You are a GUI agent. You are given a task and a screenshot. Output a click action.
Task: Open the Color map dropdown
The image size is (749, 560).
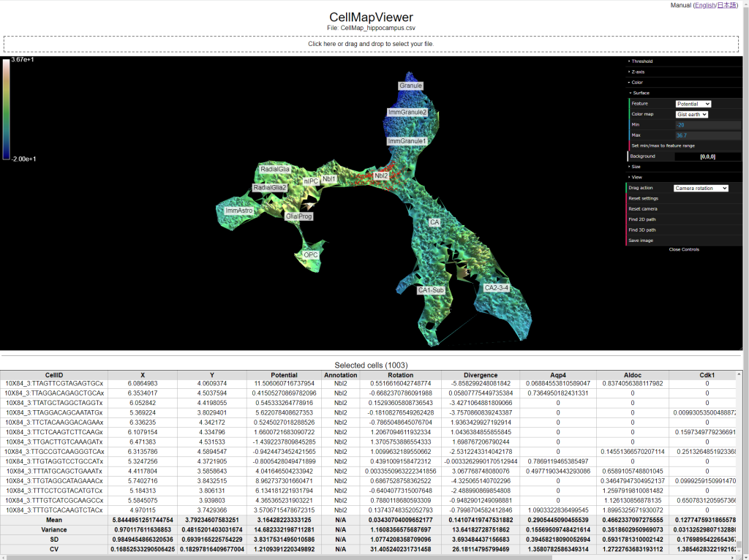[x=691, y=114]
